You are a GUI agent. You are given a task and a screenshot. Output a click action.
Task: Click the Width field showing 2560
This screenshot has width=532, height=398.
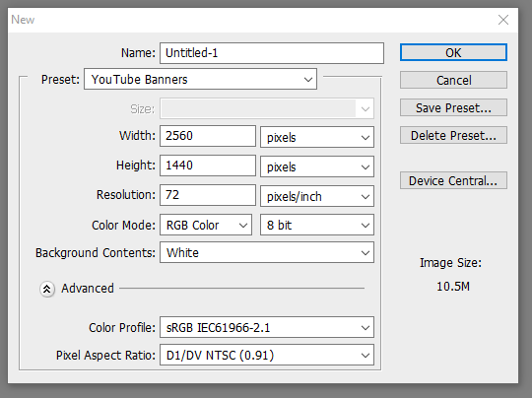(x=208, y=136)
